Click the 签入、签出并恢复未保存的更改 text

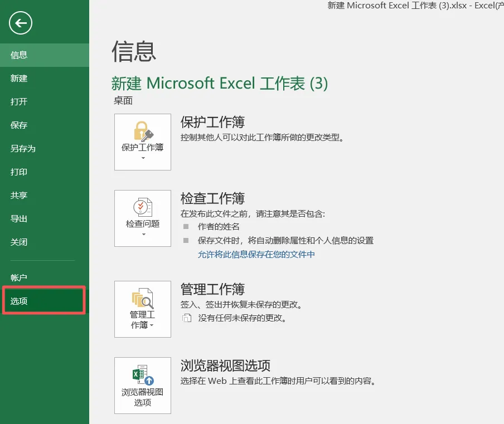(x=241, y=305)
